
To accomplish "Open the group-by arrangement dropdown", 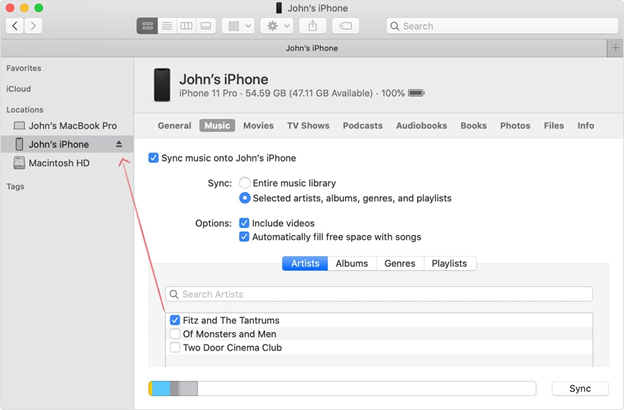I will [x=238, y=26].
